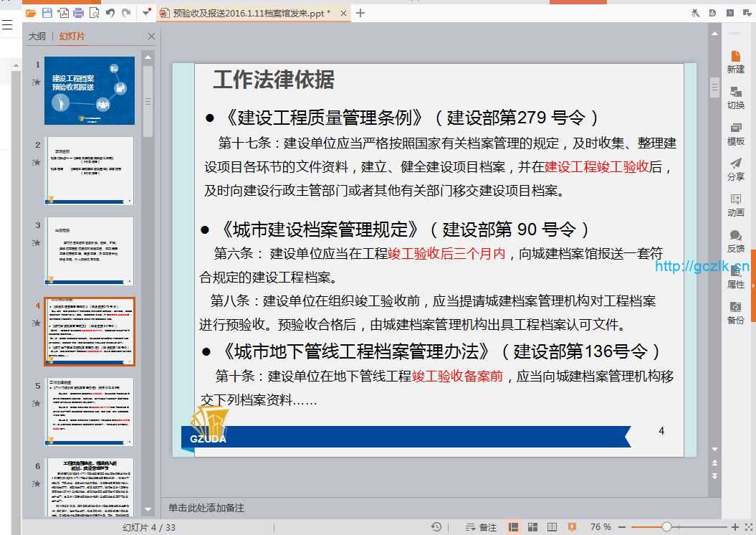Viewport: 756px width, 535px height.
Task: Switch to slide sorter view
Action: click(532, 527)
